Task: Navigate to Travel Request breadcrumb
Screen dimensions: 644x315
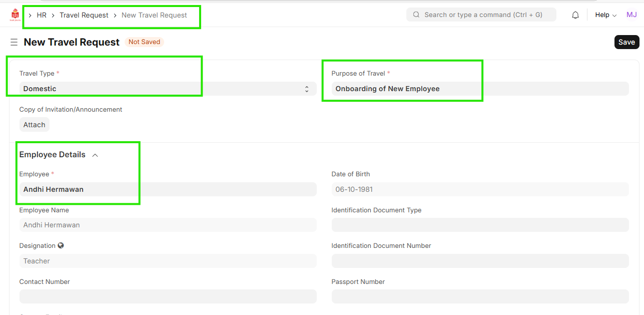Action: click(84, 15)
